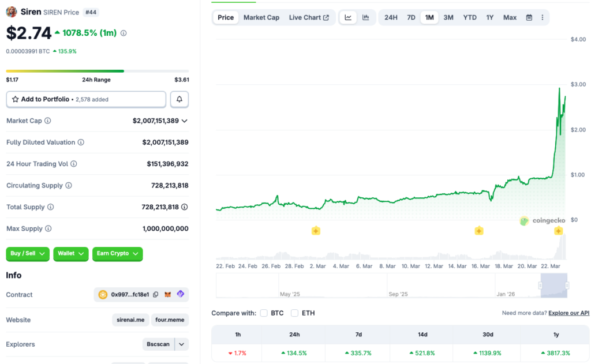Open the Buy / Sell dropdown
This screenshot has width=591, height=364.
[28, 254]
